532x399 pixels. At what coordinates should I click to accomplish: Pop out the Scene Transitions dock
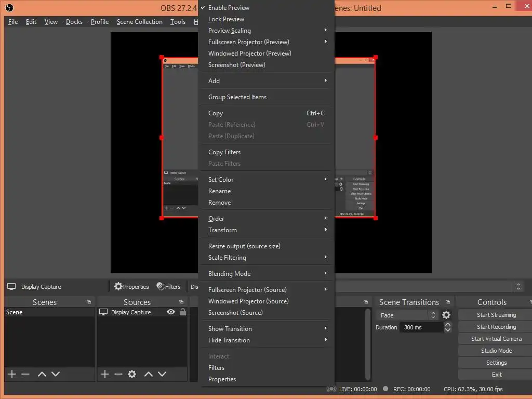point(448,302)
